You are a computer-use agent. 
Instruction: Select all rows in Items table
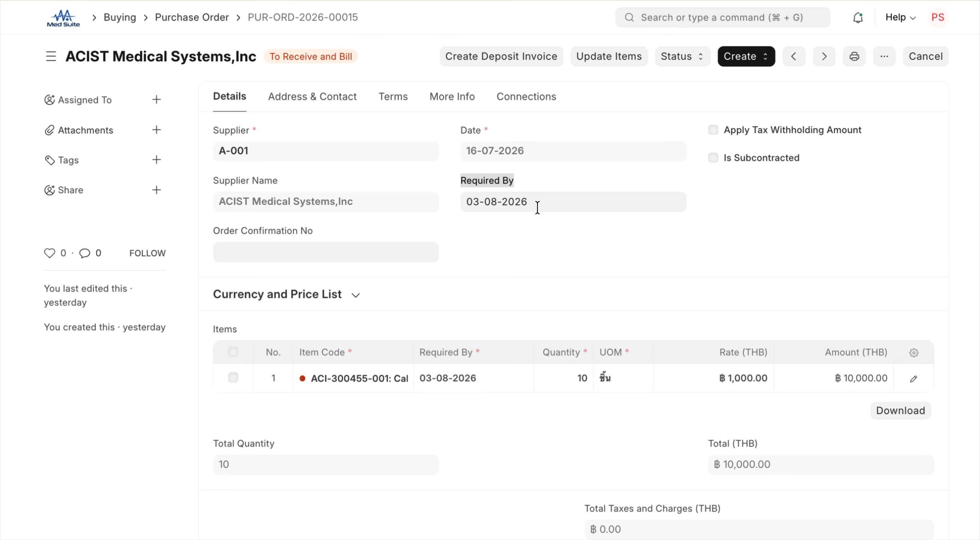click(x=233, y=352)
